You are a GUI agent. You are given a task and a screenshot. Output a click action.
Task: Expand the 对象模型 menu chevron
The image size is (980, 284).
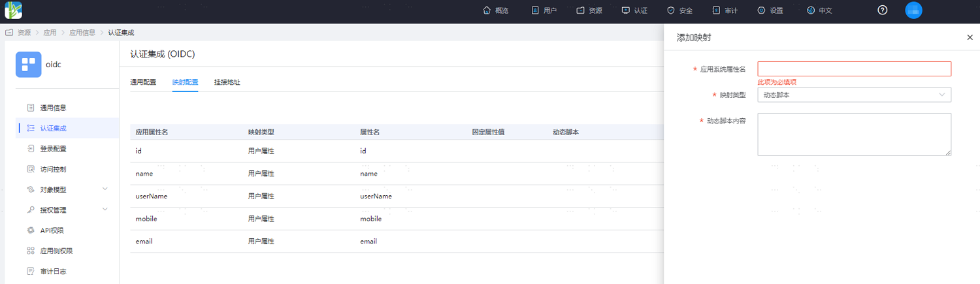[x=105, y=189]
